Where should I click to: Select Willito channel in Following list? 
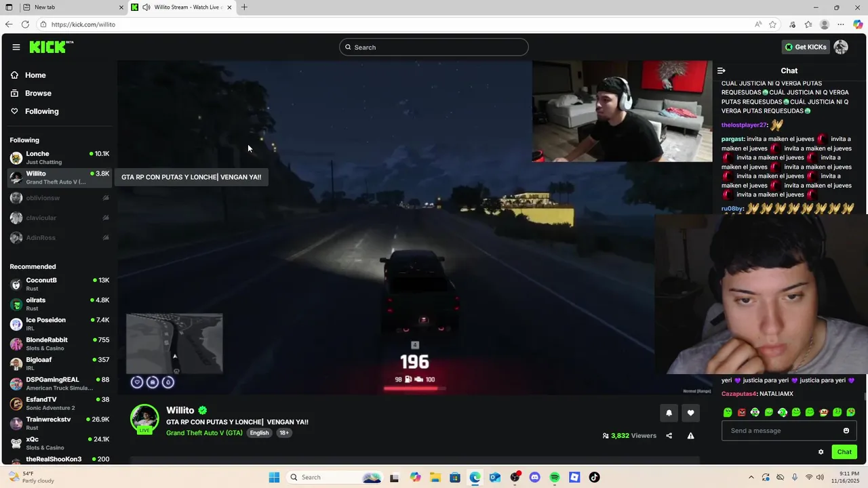point(60,178)
